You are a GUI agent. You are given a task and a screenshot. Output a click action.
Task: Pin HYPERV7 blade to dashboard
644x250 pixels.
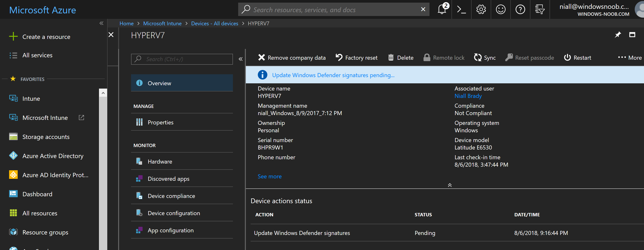618,35
